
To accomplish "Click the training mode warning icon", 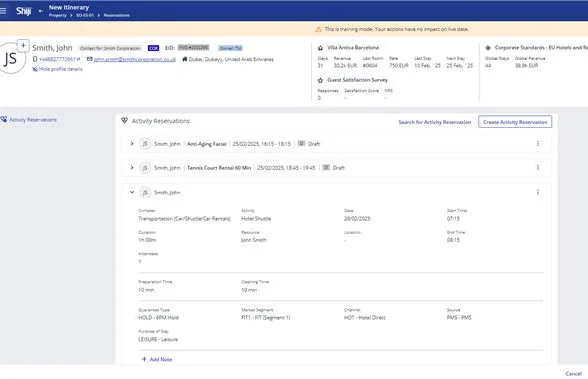I will [x=318, y=29].
